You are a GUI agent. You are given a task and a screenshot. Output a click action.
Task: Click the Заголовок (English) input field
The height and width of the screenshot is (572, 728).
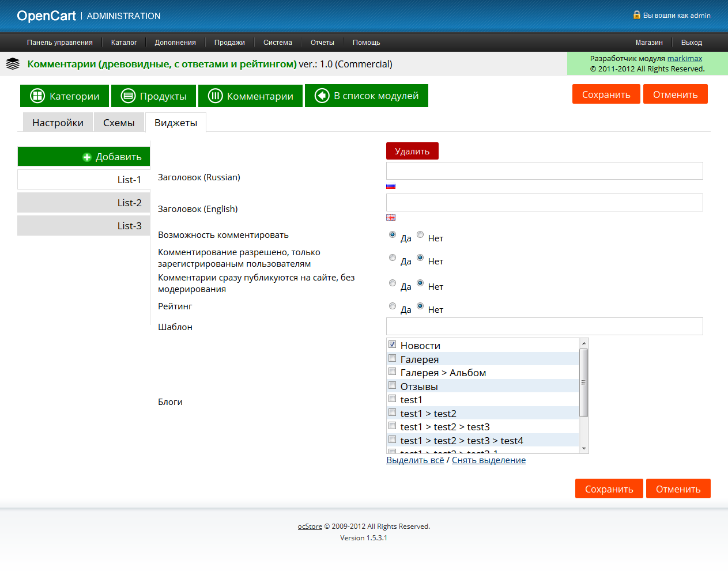(x=545, y=203)
